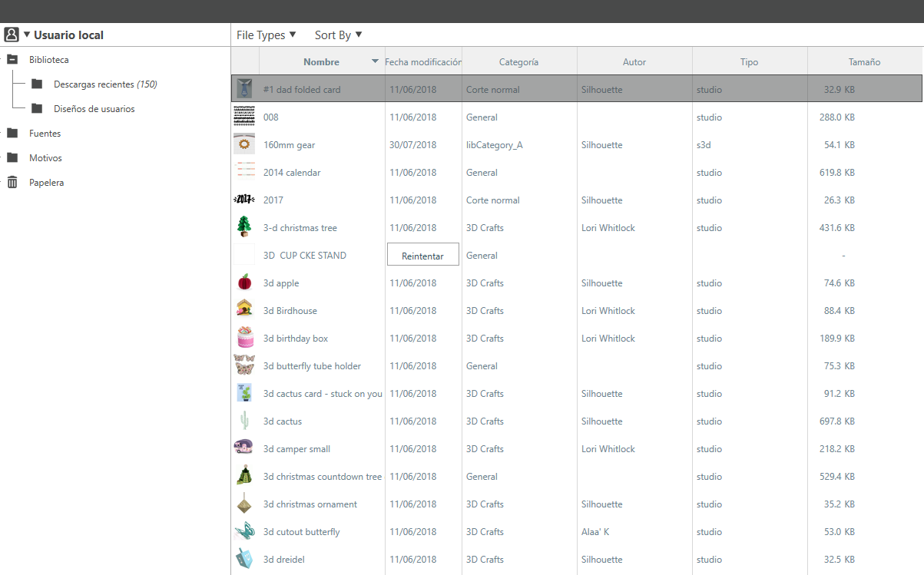Sort by the Nombre column header
Screen dimensions: 924x575
click(x=322, y=62)
